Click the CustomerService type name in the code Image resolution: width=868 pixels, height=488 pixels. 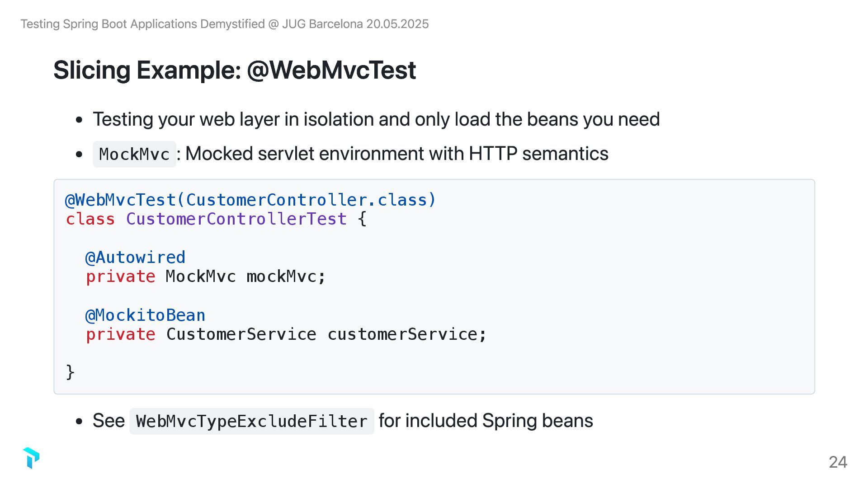click(241, 334)
